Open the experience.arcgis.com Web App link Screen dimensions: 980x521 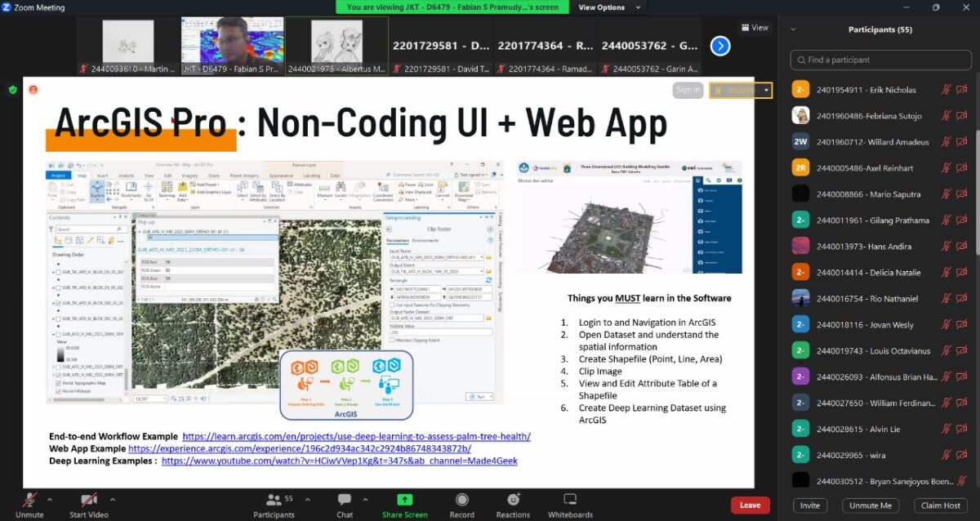pos(300,448)
